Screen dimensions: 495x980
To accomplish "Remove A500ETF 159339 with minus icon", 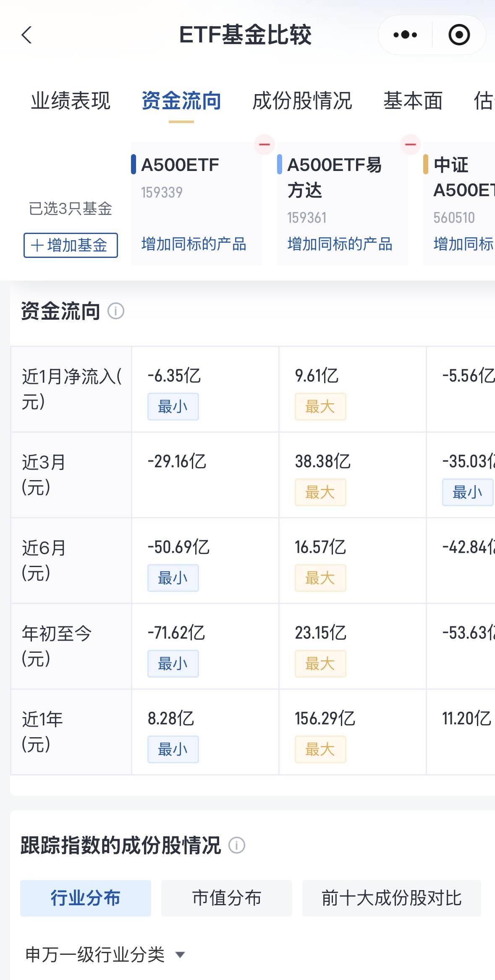I will 265,145.
